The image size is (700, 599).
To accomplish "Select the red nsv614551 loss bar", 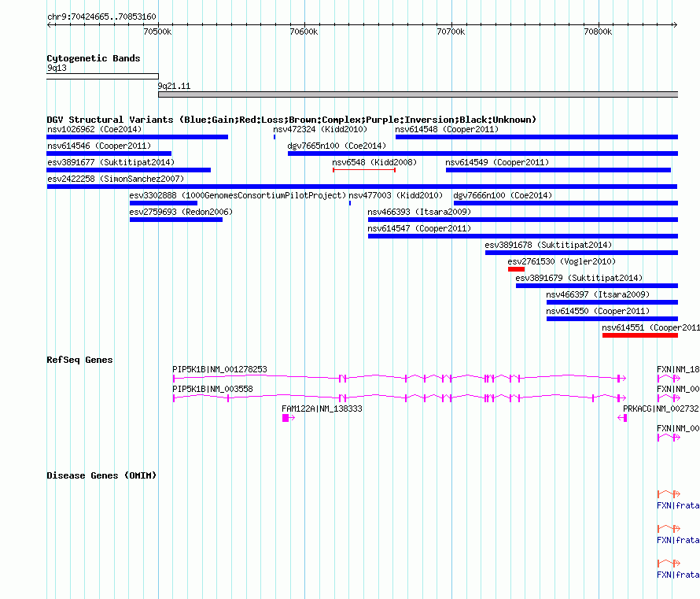I will pyautogui.click(x=639, y=335).
